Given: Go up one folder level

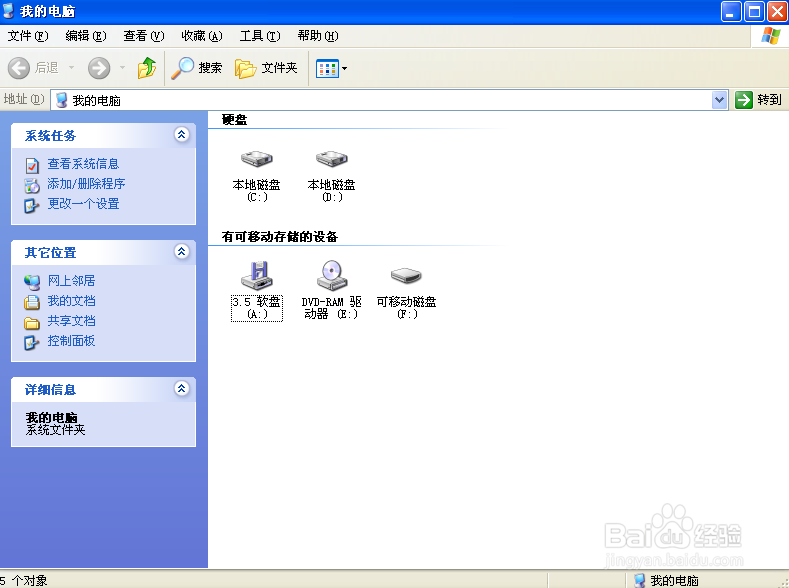Looking at the screenshot, I should [x=146, y=68].
